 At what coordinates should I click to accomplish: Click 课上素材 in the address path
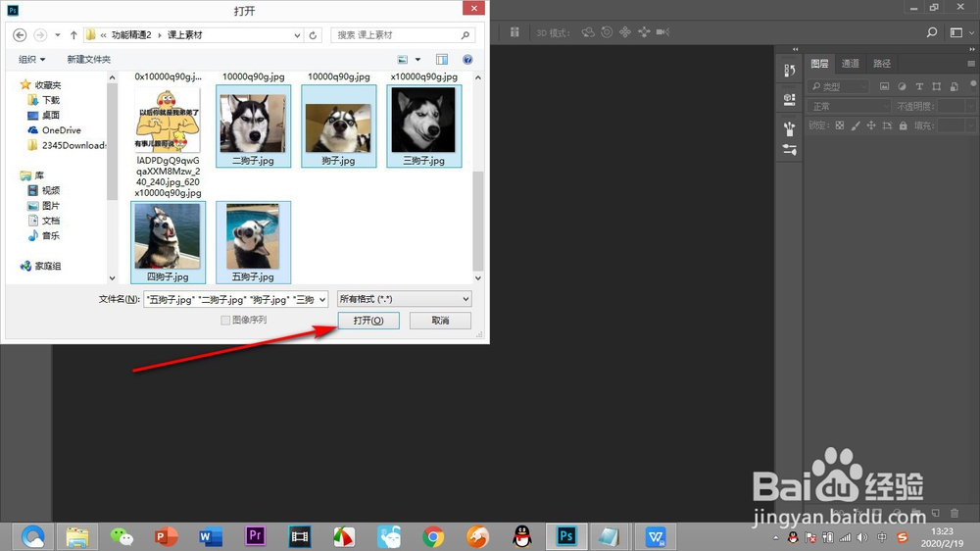(185, 35)
